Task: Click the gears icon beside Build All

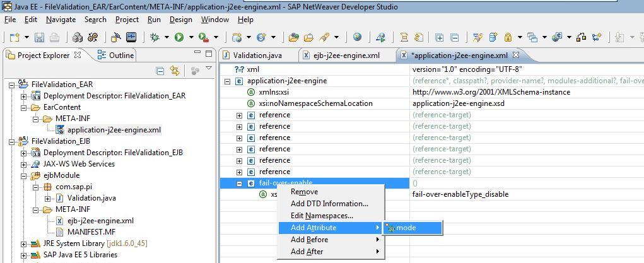Action: (93, 37)
